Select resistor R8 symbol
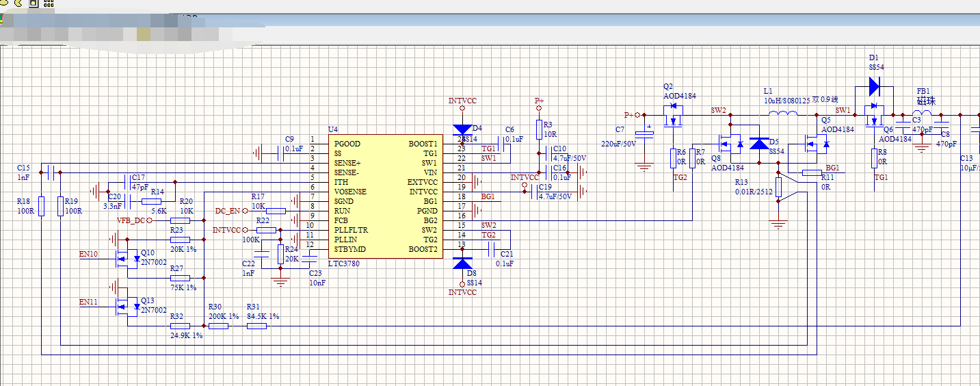 click(x=874, y=159)
